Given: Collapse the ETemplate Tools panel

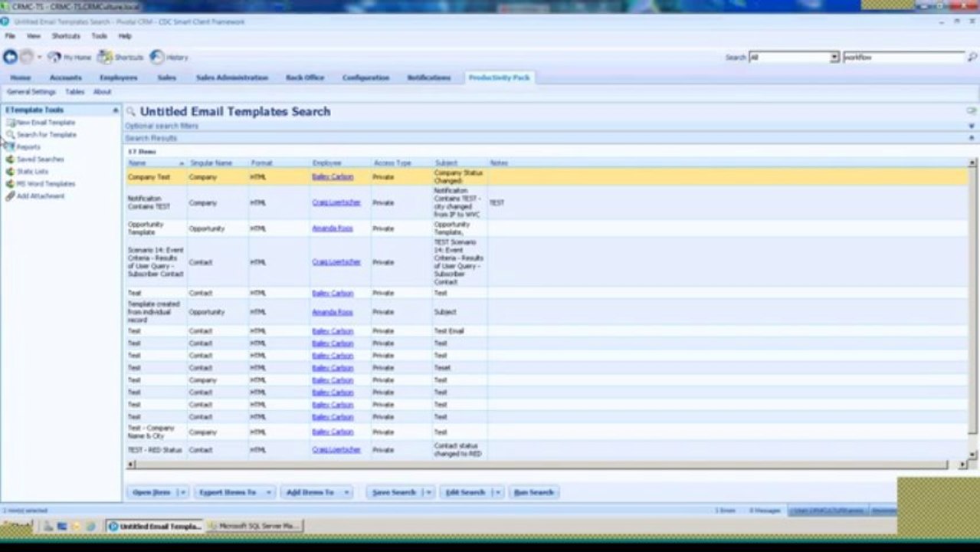Looking at the screenshot, I should coord(116,110).
